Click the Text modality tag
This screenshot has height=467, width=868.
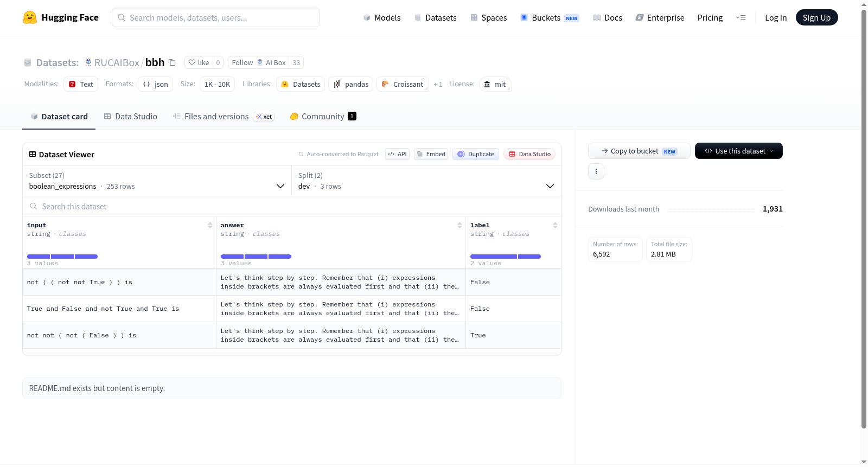coord(81,84)
